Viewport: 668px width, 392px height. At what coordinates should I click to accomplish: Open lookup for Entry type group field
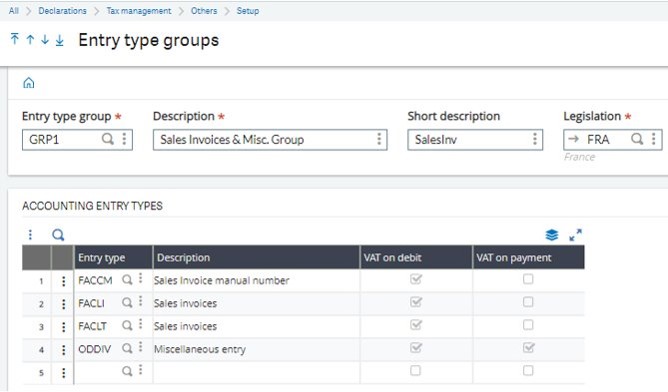pyautogui.click(x=108, y=139)
